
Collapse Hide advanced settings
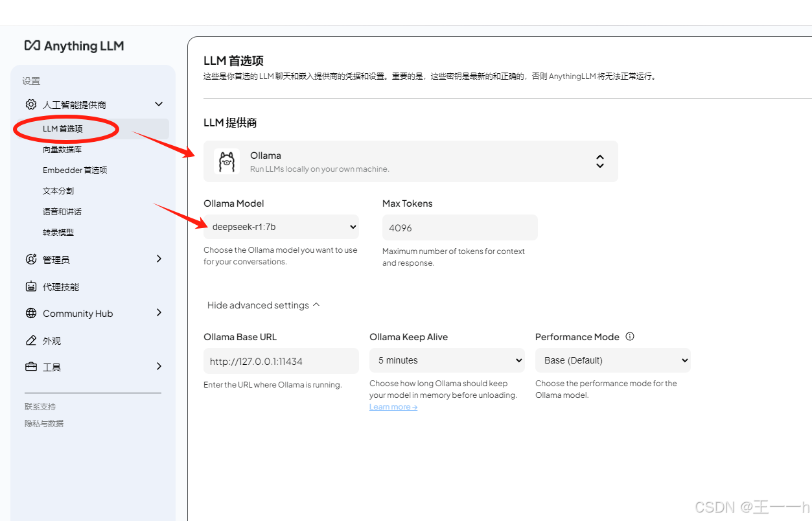pyautogui.click(x=263, y=305)
